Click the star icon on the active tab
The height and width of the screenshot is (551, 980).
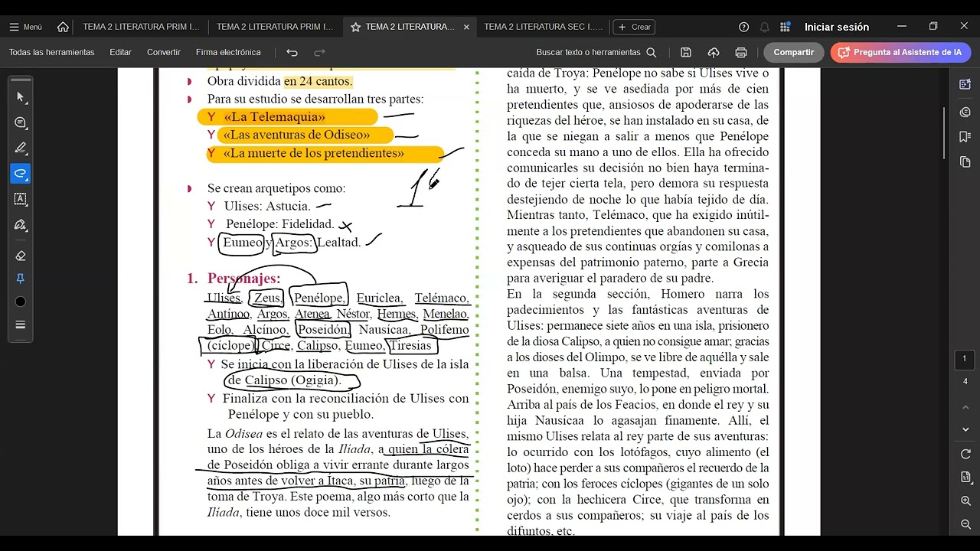coord(355,27)
